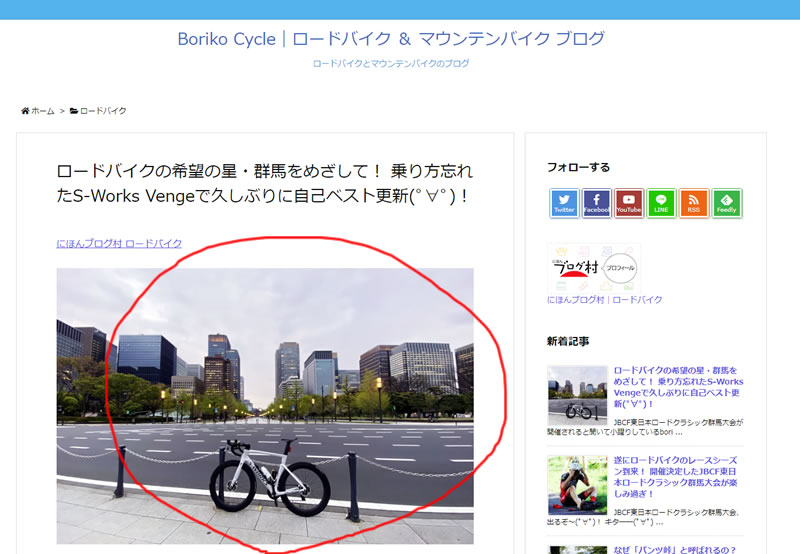Image resolution: width=800 pixels, height=554 pixels.
Task: Open the Facebook follow icon
Action: pos(596,204)
